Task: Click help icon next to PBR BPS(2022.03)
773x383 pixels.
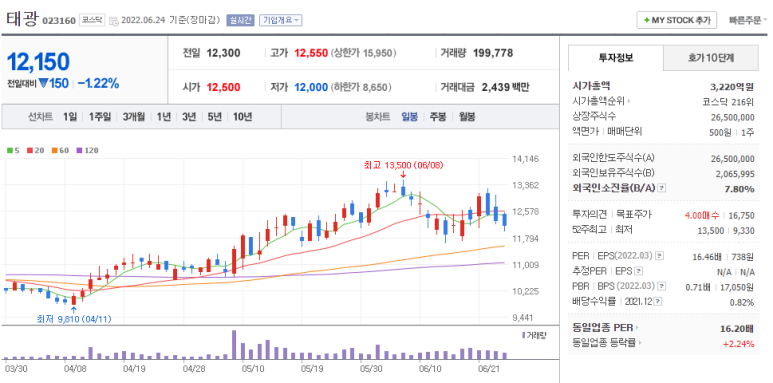Action: tap(662, 286)
